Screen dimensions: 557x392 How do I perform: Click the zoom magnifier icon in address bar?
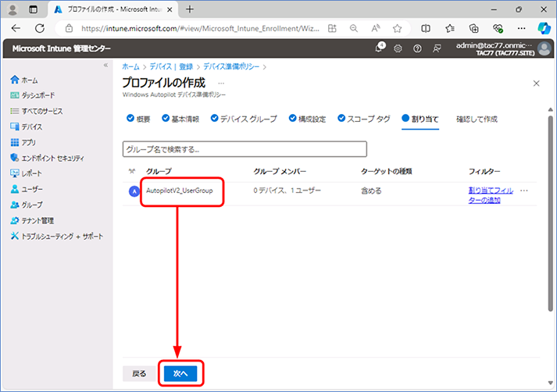click(353, 28)
